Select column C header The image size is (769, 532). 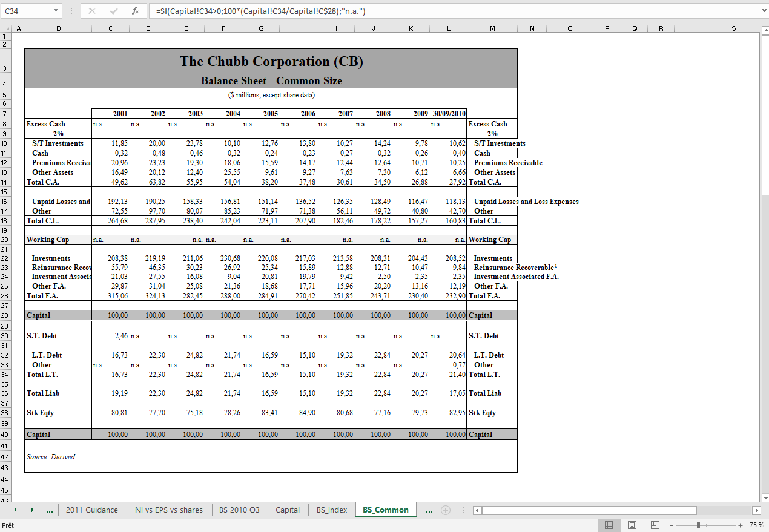point(110,28)
